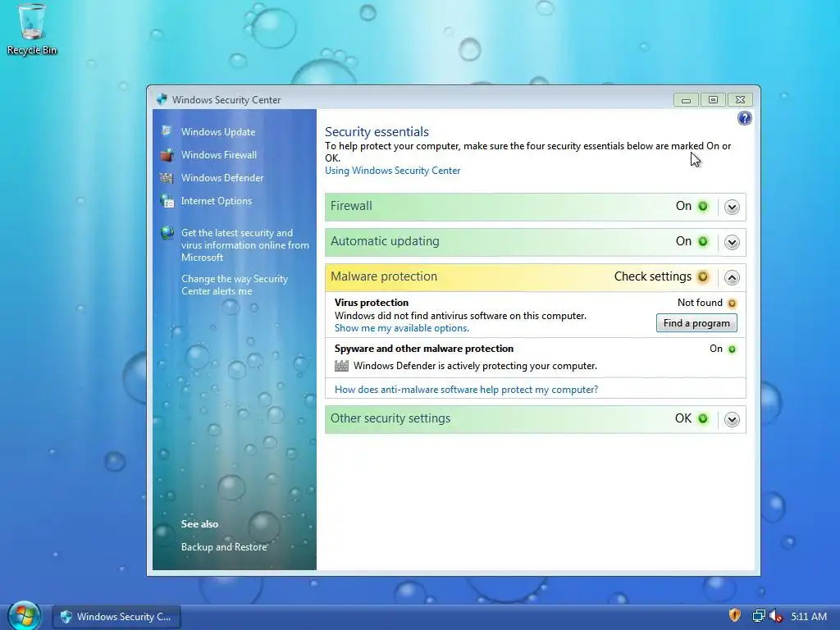840x630 pixels.
Task: Click the Security essentials heading text
Action: [377, 132]
